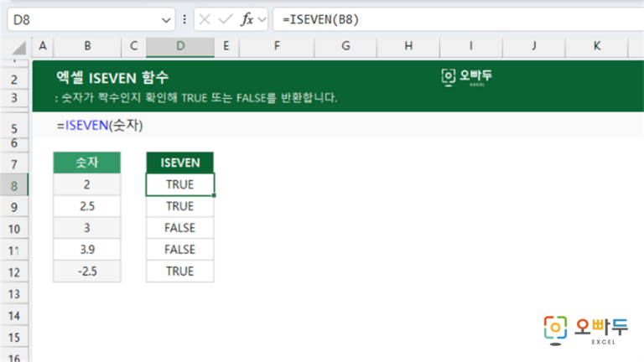Select row 9 header
Viewport: 644px width, 362px height.
[x=14, y=207]
